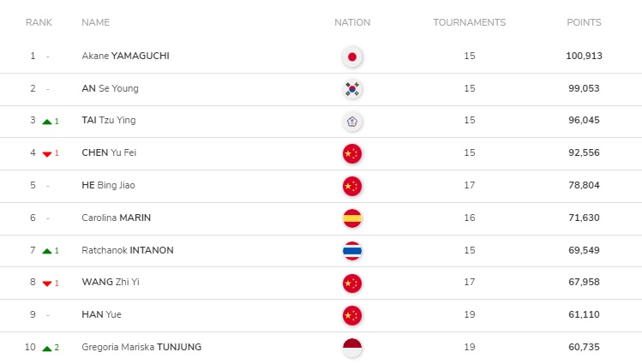Click the RANK column header
This screenshot has height=364, width=642.
tap(39, 22)
